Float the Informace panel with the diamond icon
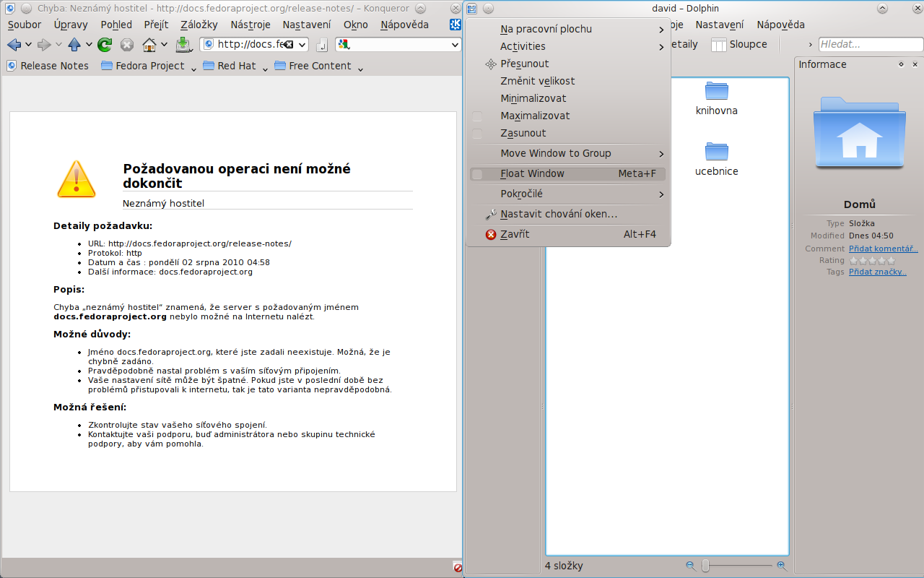 point(901,64)
